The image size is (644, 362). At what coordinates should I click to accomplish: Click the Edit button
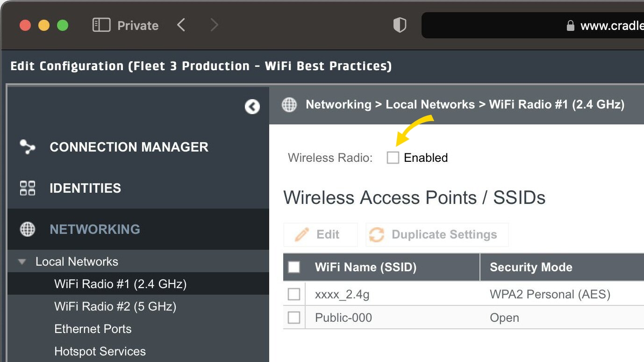[320, 235]
